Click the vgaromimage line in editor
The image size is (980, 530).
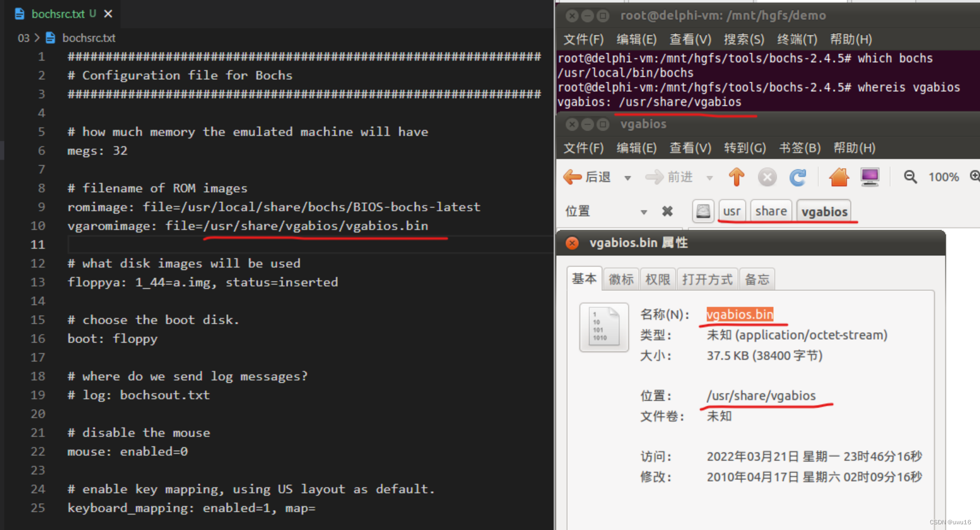tap(248, 226)
